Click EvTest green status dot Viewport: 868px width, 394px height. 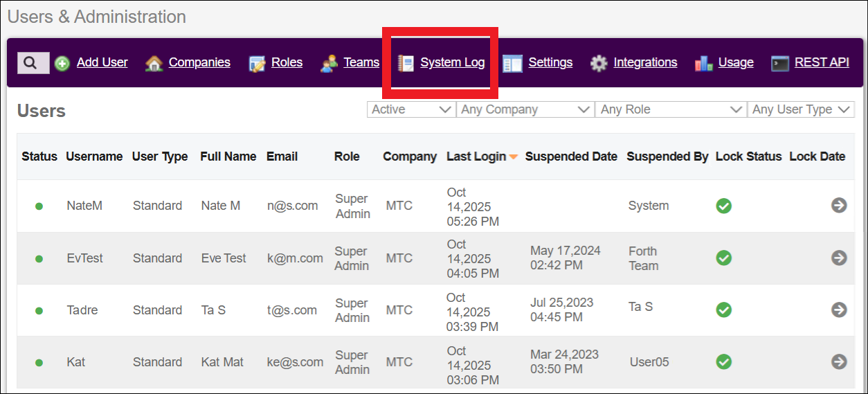pyautogui.click(x=39, y=258)
